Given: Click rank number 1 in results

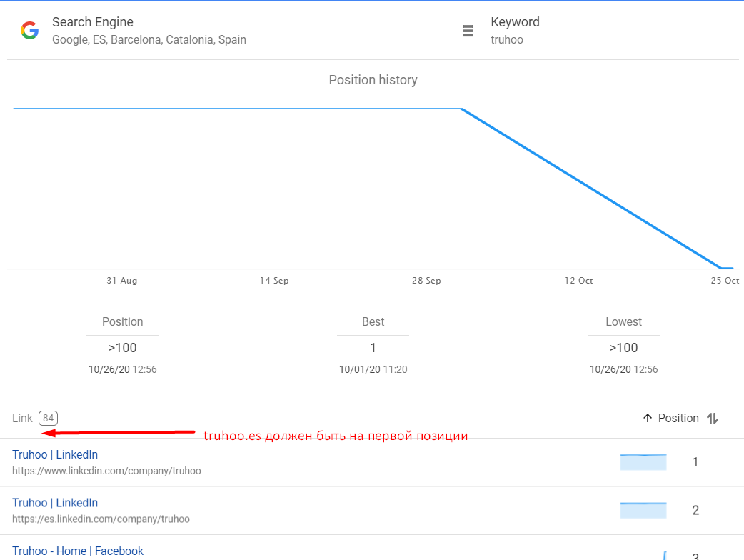Looking at the screenshot, I should (695, 462).
